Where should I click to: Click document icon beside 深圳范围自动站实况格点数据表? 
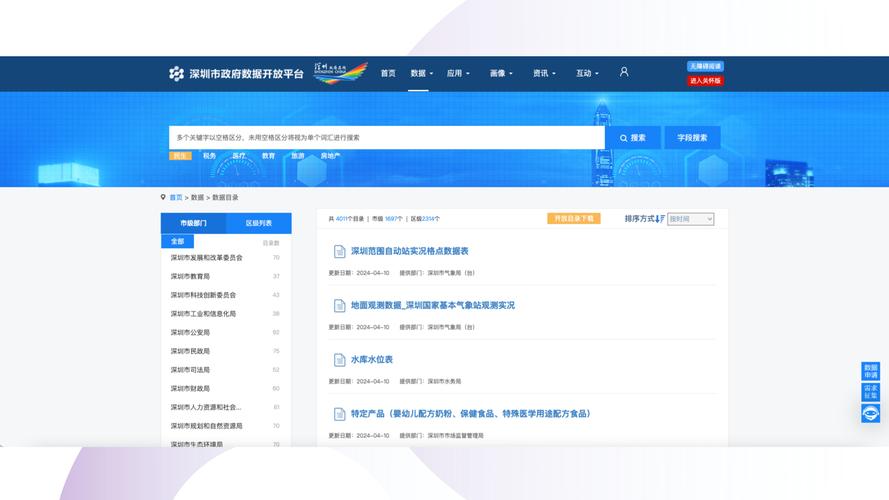point(339,251)
